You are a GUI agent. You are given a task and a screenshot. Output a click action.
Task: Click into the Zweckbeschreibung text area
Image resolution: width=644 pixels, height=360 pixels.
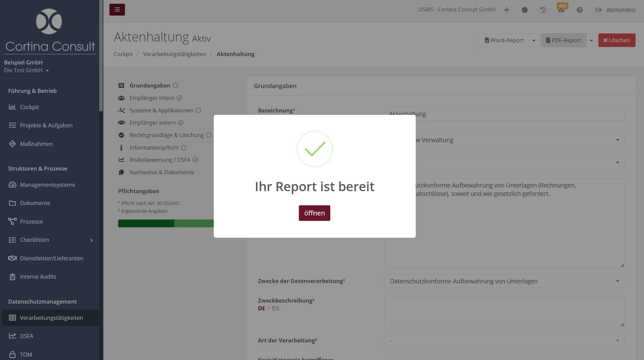[504, 312]
